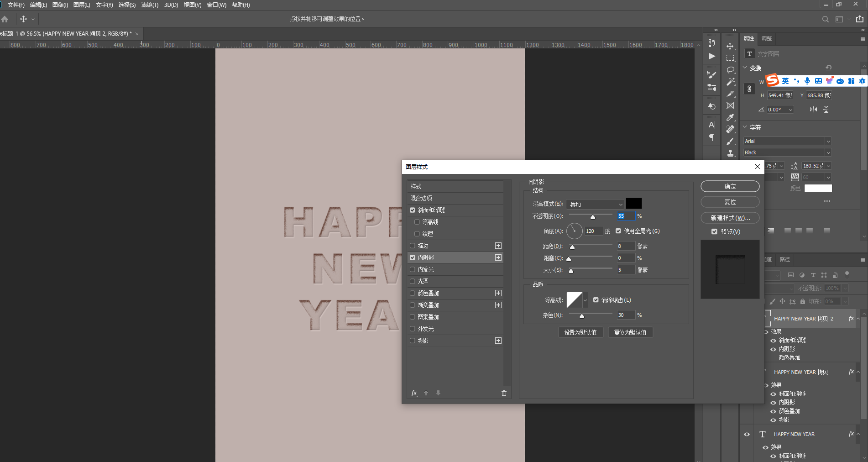Image resolution: width=868 pixels, height=462 pixels.
Task: Click plus icon next to 投影 effect
Action: 498,341
